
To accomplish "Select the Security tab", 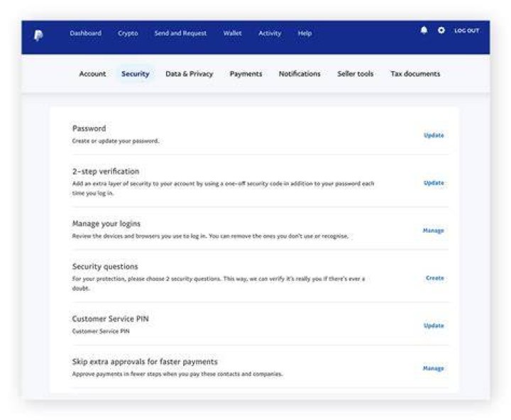I will (136, 74).
